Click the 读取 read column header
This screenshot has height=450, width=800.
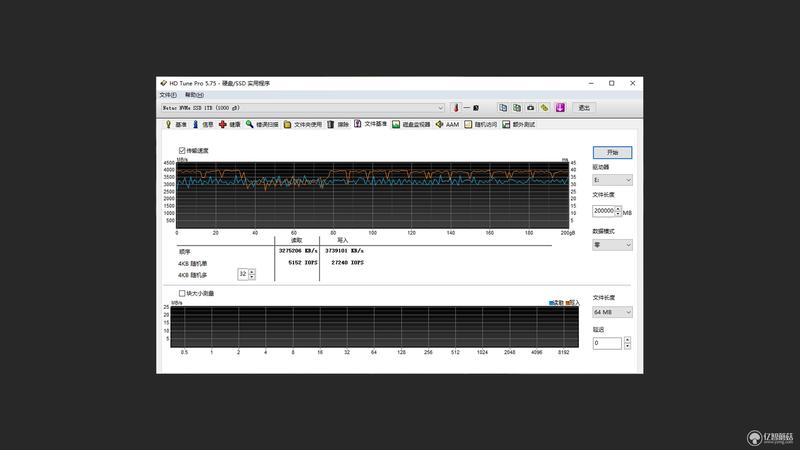[x=296, y=240]
